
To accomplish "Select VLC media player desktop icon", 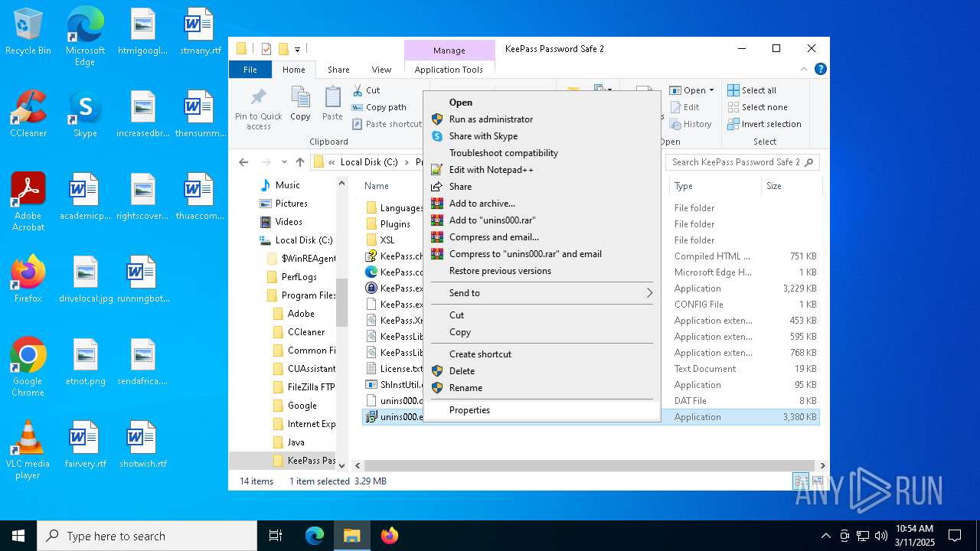I will click(x=28, y=450).
